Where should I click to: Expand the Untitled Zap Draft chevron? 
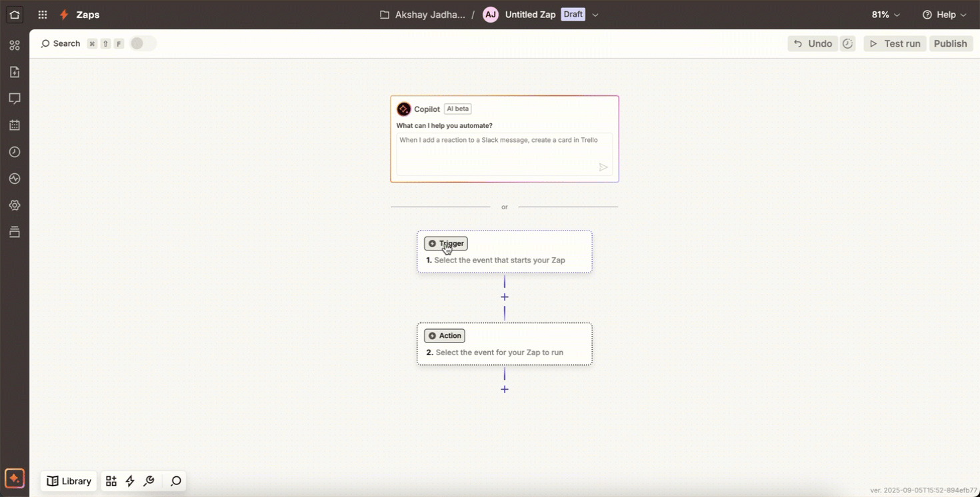(595, 15)
